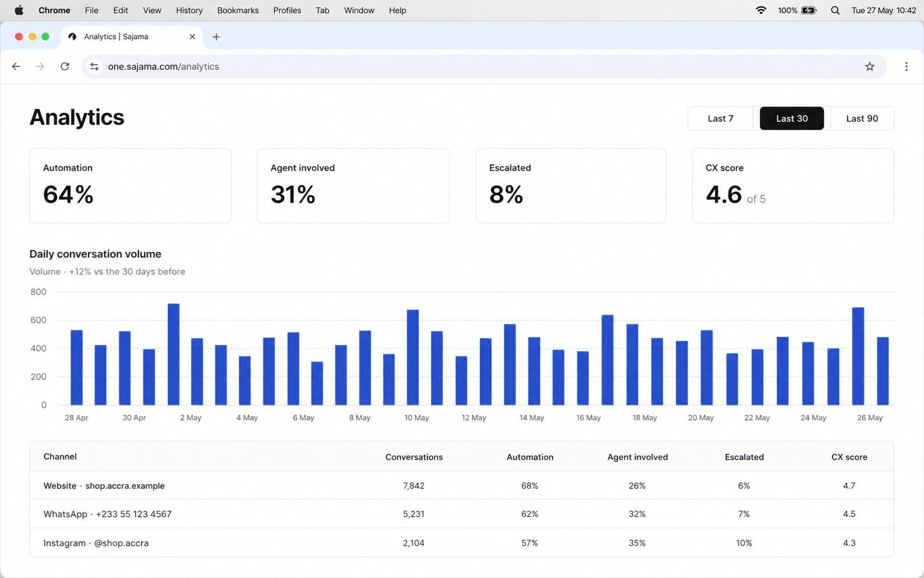The height and width of the screenshot is (578, 924).
Task: Select the Analytics | Sajama browser tab
Action: 132,36
